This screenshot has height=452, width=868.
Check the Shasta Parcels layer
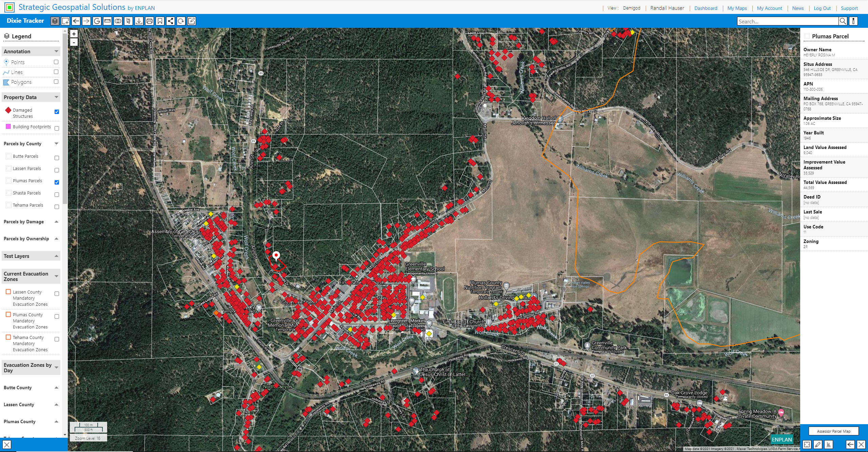57,194
